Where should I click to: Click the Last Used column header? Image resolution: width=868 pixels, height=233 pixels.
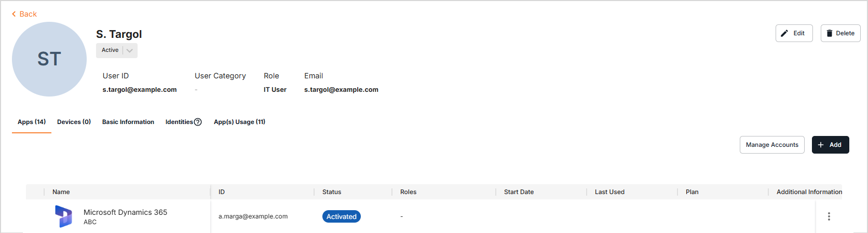(x=609, y=192)
